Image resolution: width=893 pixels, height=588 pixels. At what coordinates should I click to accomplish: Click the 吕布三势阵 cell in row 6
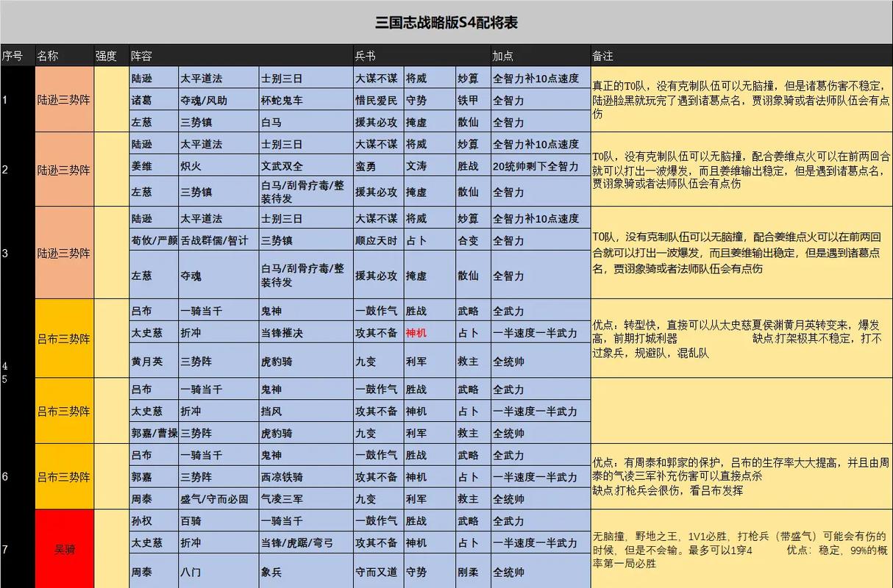pos(64,476)
